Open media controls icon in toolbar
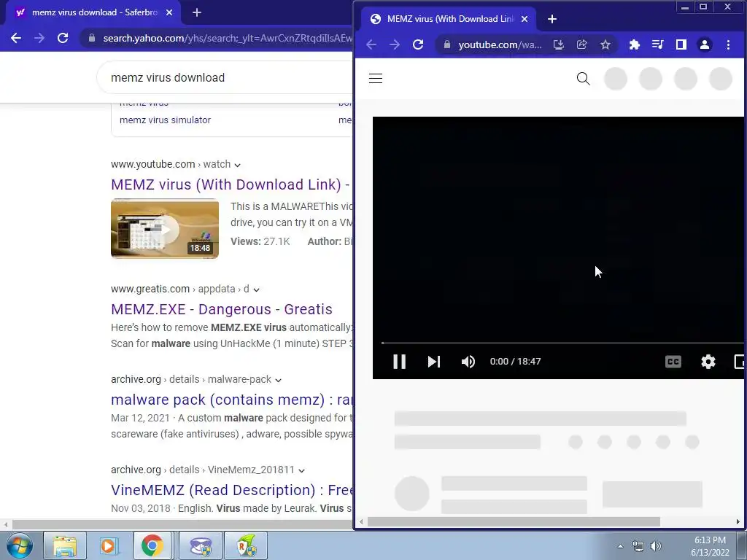This screenshot has width=747, height=560. [x=657, y=44]
